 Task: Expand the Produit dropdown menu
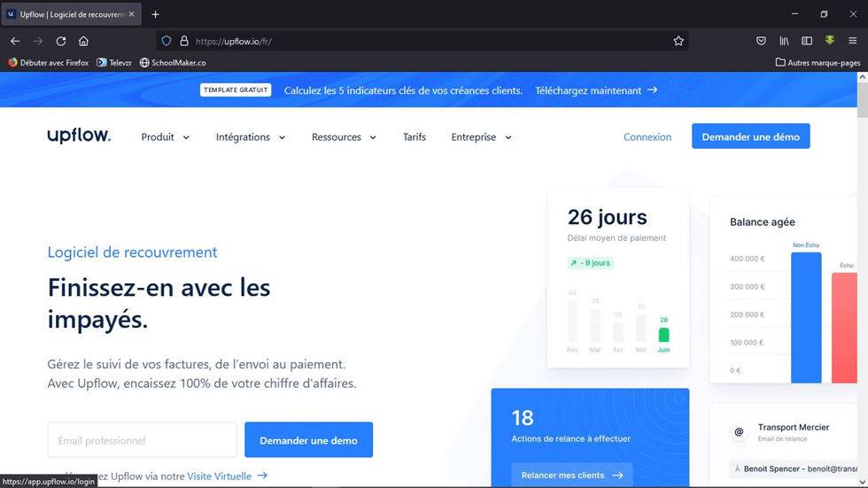[x=165, y=137]
